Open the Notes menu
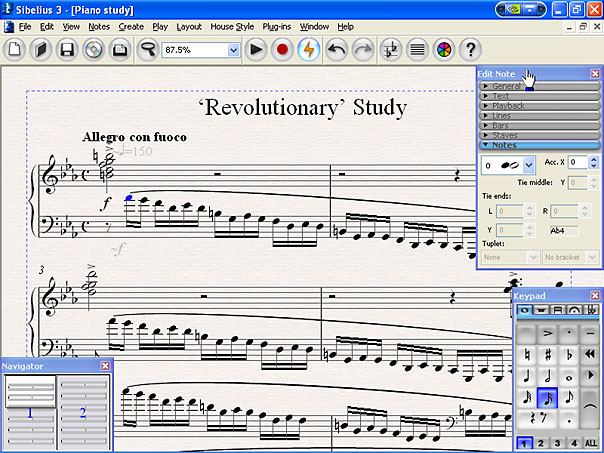Screen dimensions: 604x453 [99, 27]
